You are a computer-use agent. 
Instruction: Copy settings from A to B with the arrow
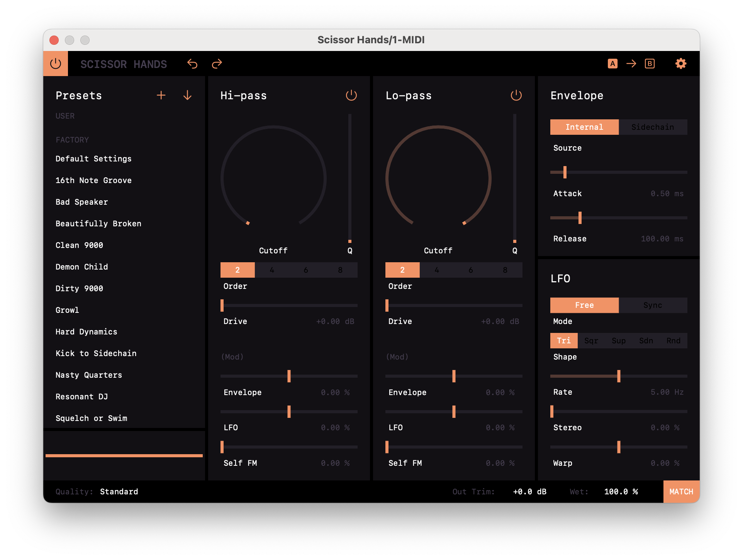pos(631,64)
